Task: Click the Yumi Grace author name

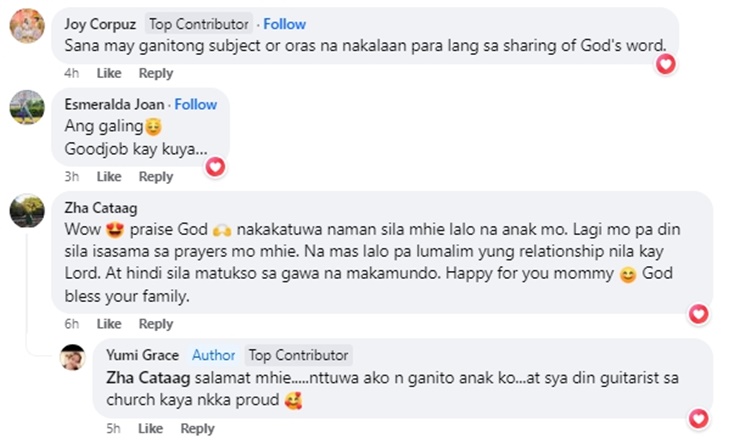Action: [x=143, y=355]
